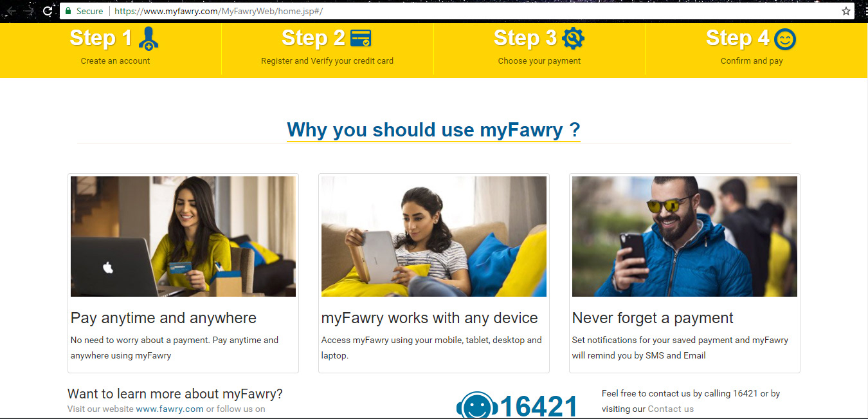Click the Step 2 credit card icon
The height and width of the screenshot is (419, 868).
click(x=360, y=39)
